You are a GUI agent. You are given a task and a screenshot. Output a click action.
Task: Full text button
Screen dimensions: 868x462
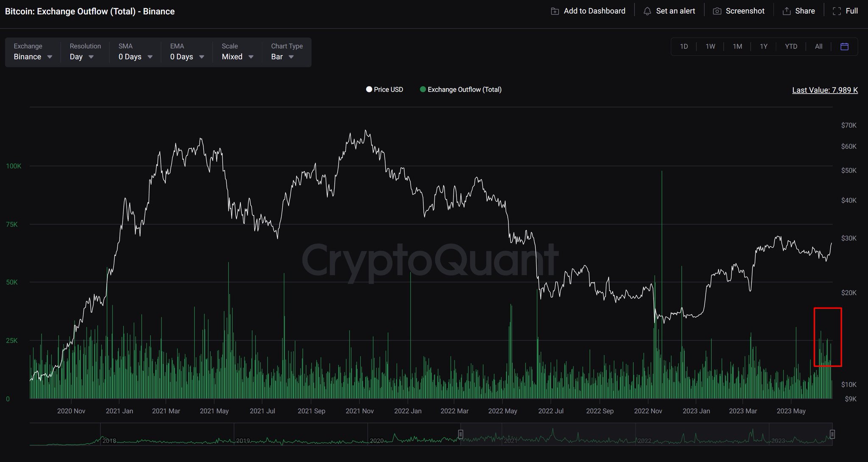(851, 11)
